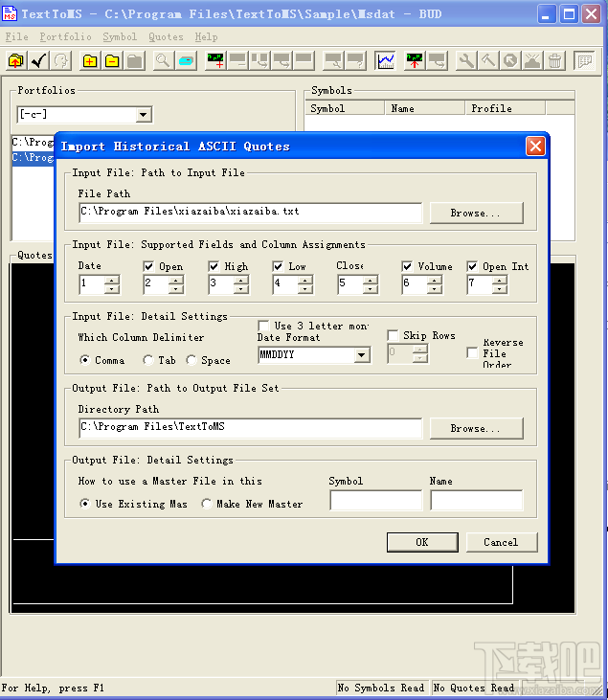Select the Comma delimiter radio button
Viewport: 608px width, 700px height.
tap(85, 360)
